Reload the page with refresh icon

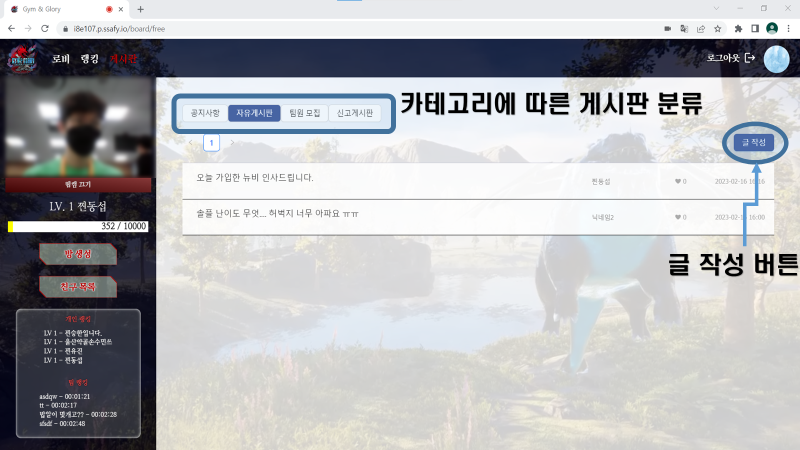tap(45, 29)
